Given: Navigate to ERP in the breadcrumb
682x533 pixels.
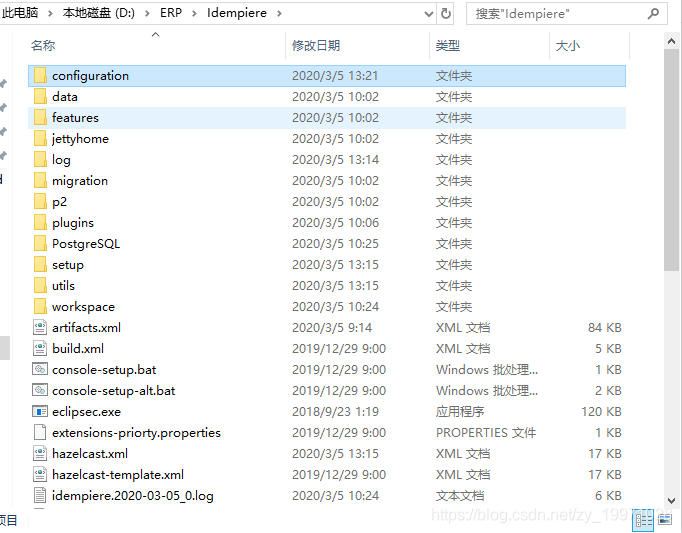Looking at the screenshot, I should tap(171, 13).
